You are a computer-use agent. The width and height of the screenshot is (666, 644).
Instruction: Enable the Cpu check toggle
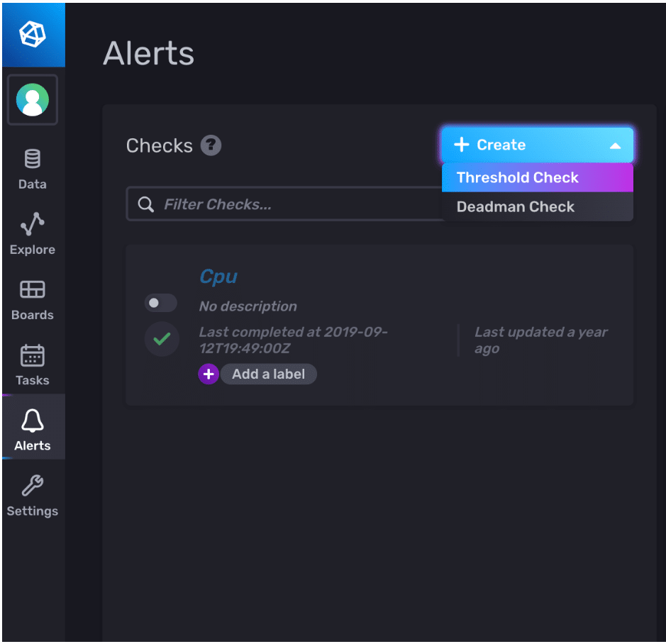pos(160,303)
